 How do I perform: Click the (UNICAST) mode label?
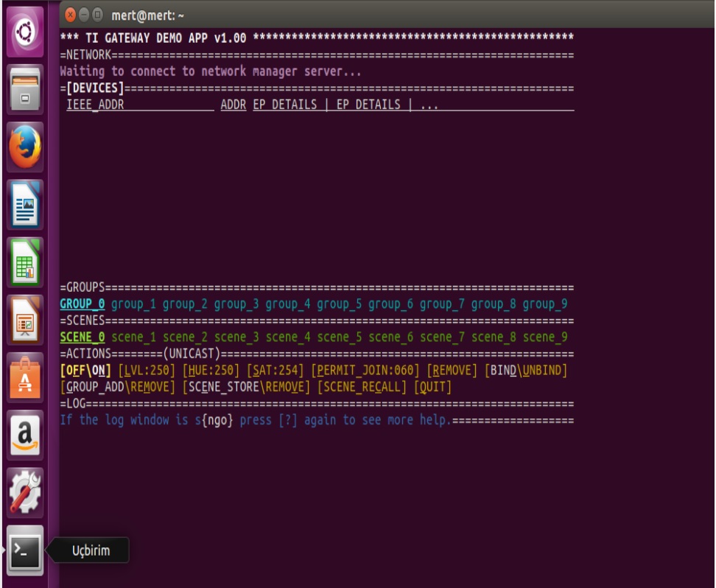(x=192, y=354)
